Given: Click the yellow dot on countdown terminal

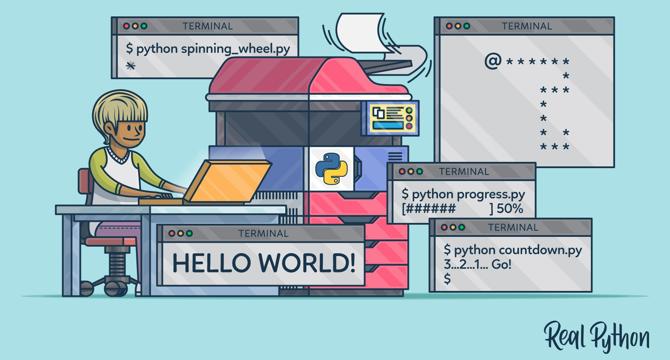Looking at the screenshot, I should click(453, 228).
